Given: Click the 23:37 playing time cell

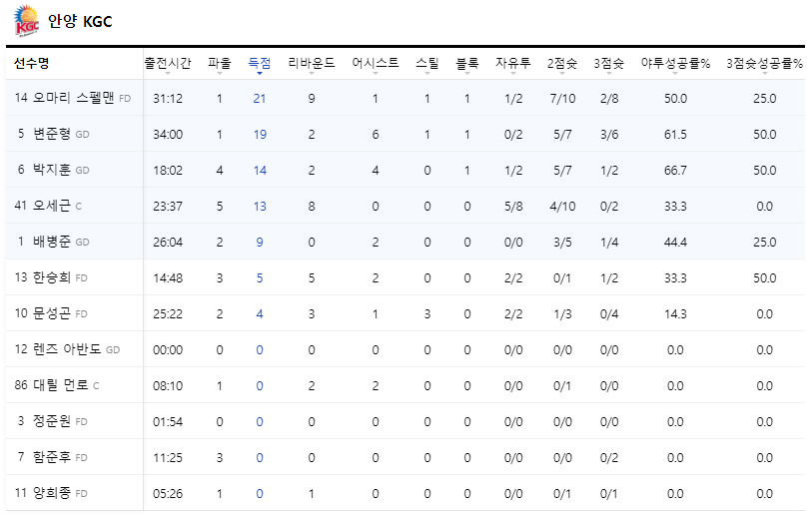Looking at the screenshot, I should click(167, 207).
